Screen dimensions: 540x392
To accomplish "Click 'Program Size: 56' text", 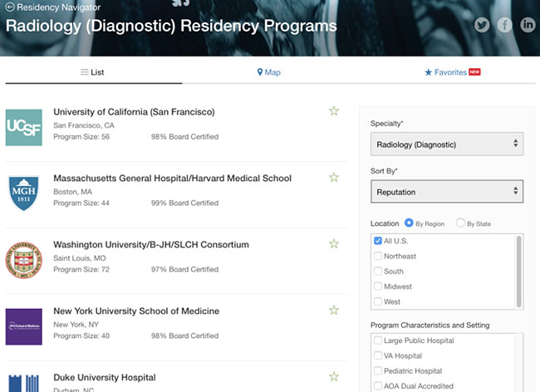I will point(81,137).
